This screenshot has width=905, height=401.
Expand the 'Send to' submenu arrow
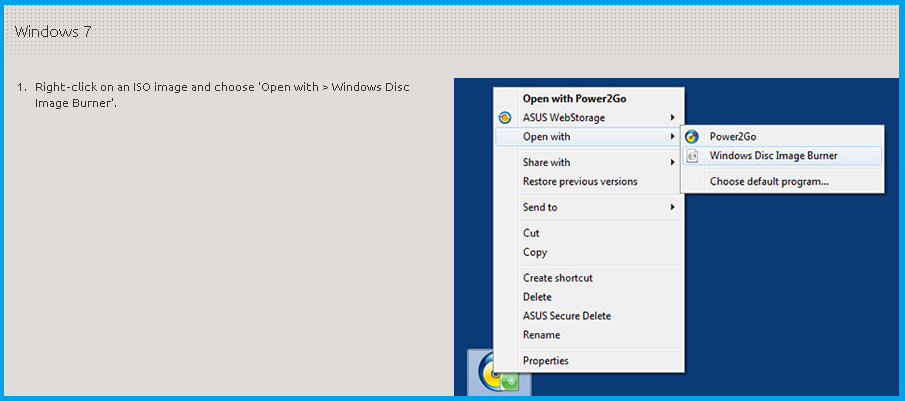[672, 207]
